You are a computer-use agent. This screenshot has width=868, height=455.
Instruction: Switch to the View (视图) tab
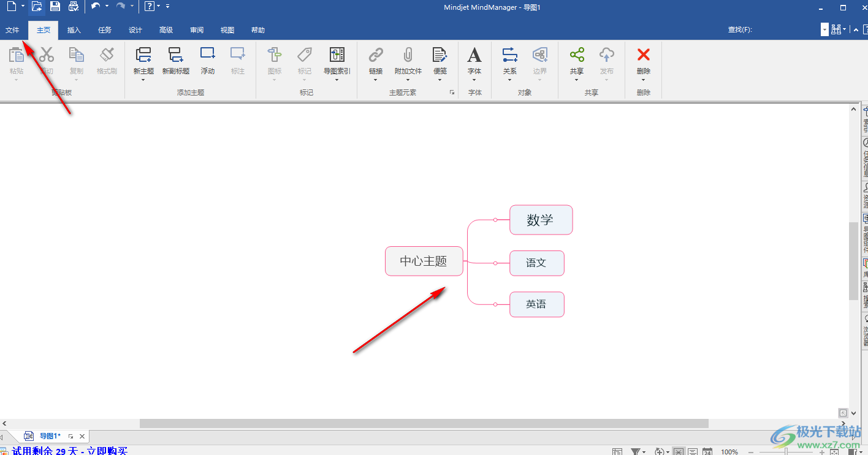227,30
